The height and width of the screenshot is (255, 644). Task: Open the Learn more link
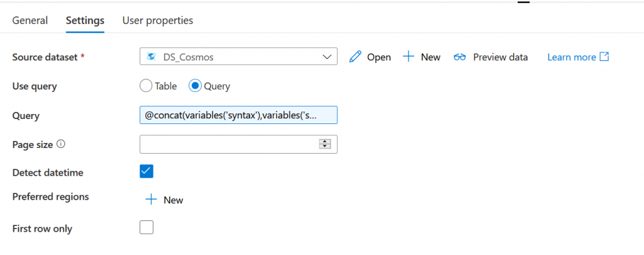point(571,57)
